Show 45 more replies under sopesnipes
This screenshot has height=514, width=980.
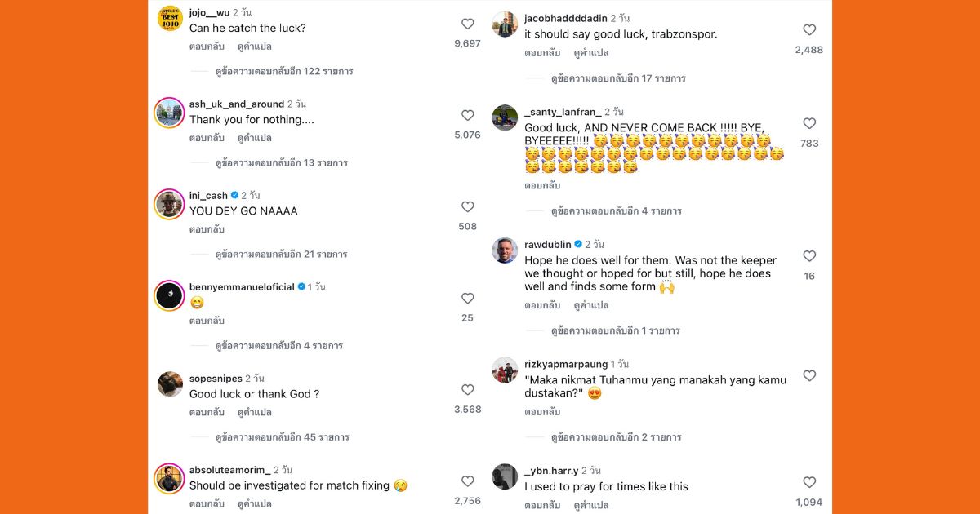(x=282, y=437)
